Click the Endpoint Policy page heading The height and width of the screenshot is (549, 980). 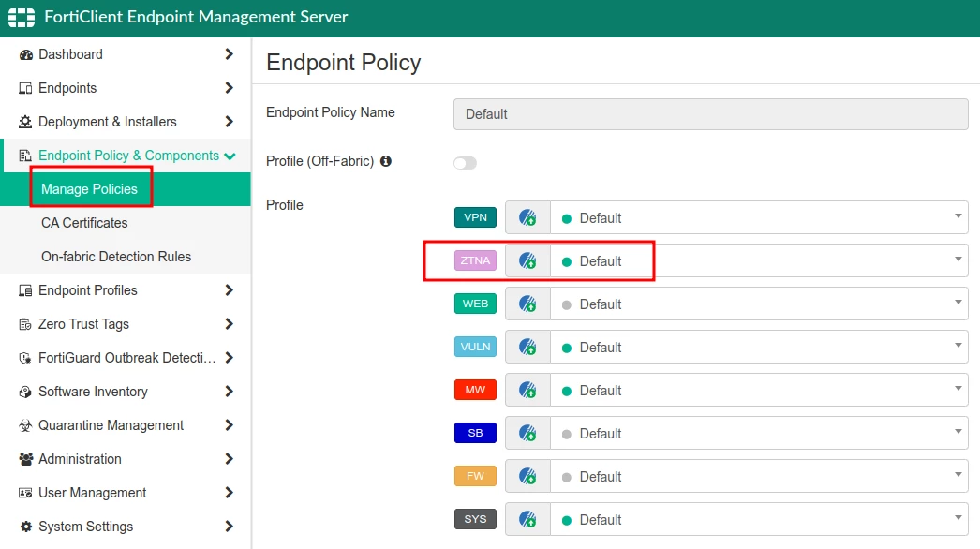coord(344,63)
